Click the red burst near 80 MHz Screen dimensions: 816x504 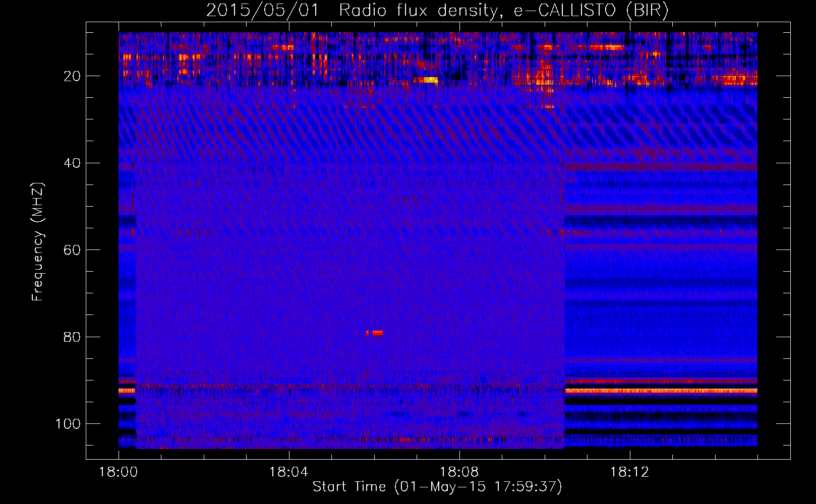click(374, 333)
